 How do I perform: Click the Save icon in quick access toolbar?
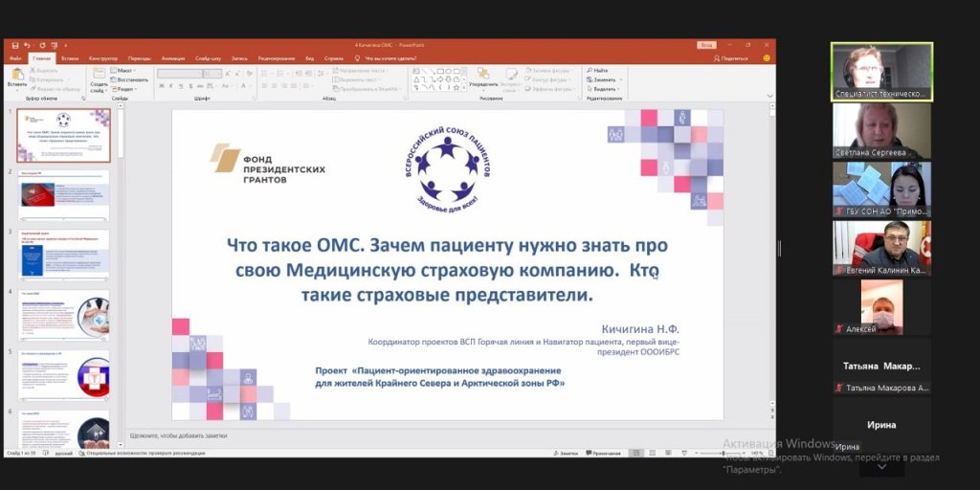coord(17,45)
